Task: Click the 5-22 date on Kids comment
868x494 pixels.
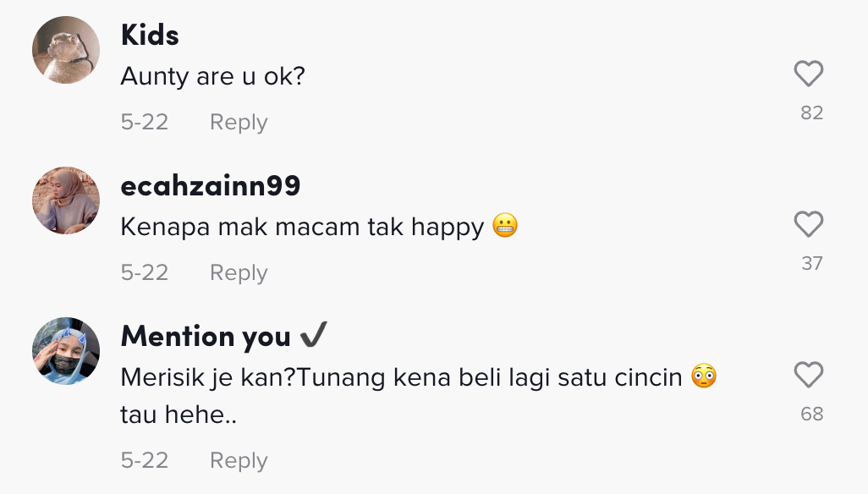Action: click(x=145, y=123)
